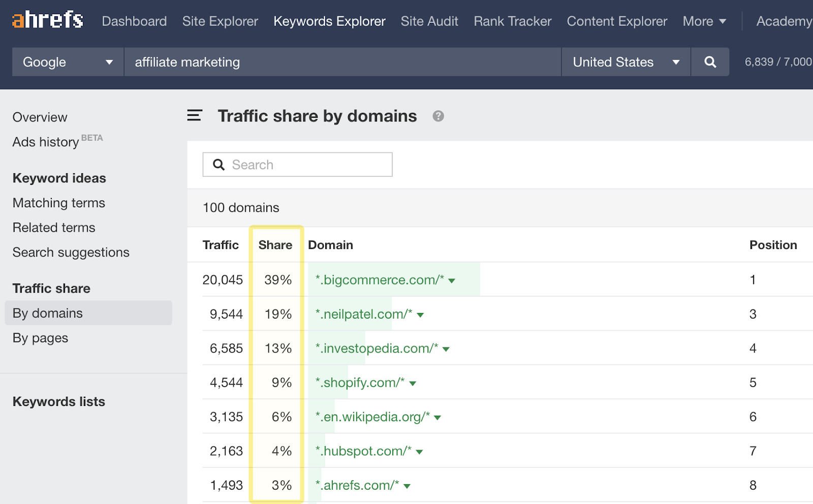Click inside the domain Search field
Viewport: 813px width, 504px height.
pyautogui.click(x=305, y=164)
